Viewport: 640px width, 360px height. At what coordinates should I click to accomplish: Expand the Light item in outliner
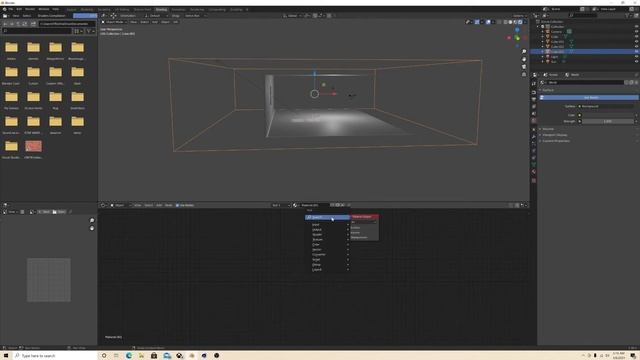[x=543, y=57]
